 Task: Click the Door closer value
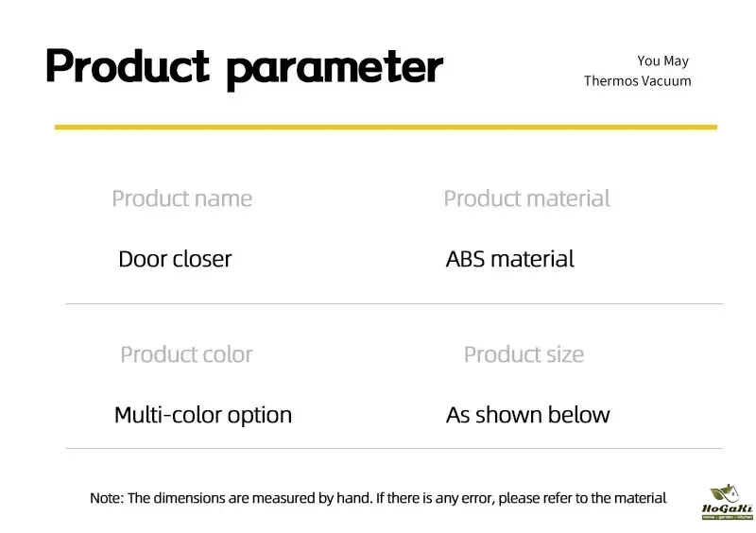(175, 259)
